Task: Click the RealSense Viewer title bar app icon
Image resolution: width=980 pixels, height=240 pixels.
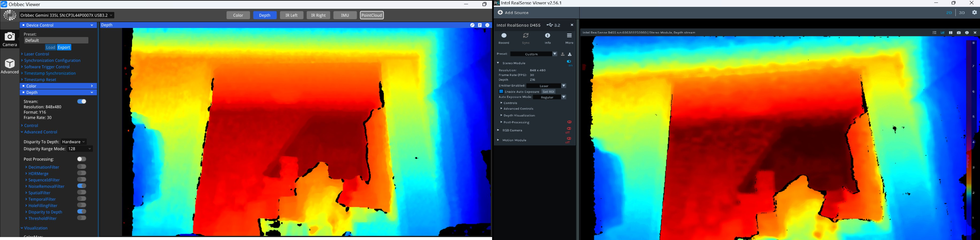Action: [497, 3]
